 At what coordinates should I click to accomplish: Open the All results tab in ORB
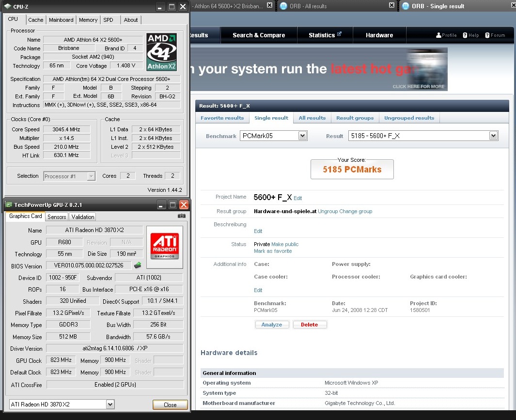click(x=312, y=118)
